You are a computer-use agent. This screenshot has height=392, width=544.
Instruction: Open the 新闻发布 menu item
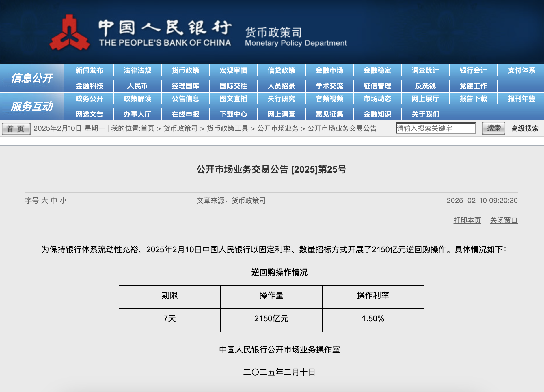pos(89,70)
